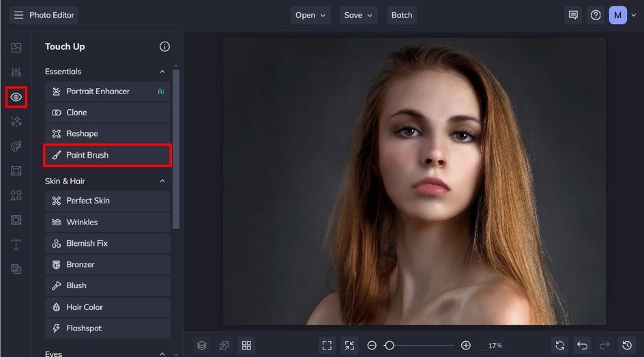Open the Touch Up eye icon in sidebar

(16, 97)
